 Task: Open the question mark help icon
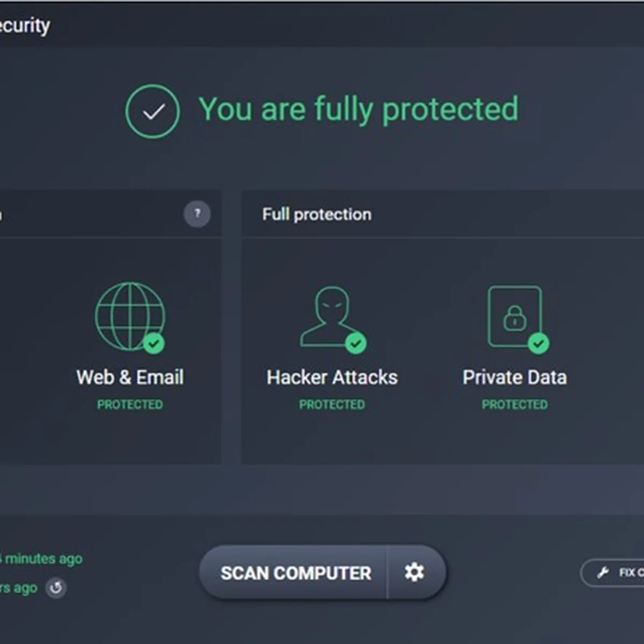[197, 214]
